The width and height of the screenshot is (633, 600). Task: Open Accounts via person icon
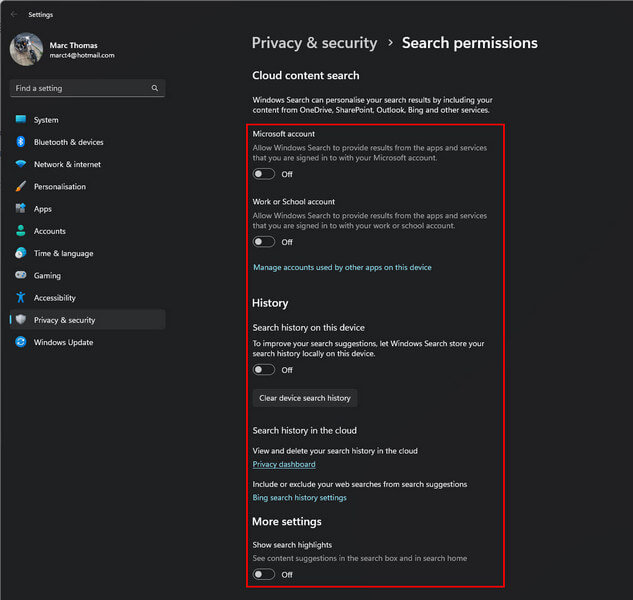21,231
